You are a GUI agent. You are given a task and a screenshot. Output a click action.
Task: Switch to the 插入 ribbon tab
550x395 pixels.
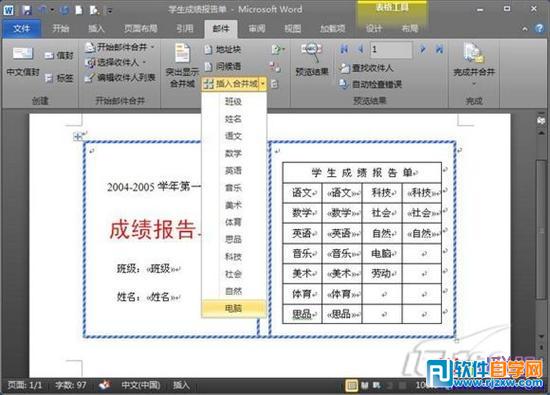tap(96, 28)
